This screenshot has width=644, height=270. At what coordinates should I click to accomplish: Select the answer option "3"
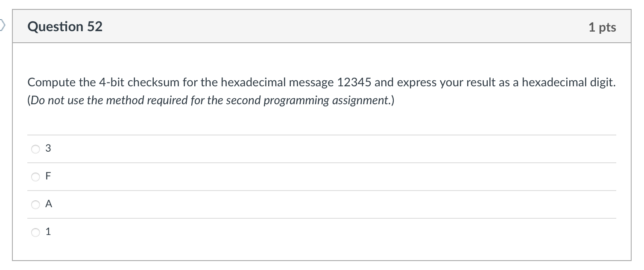(48, 148)
